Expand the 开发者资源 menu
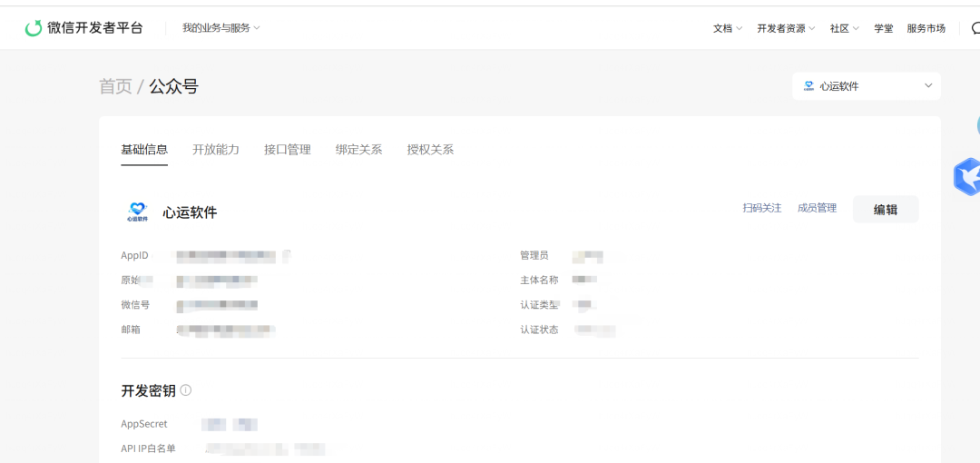980x463 pixels. click(786, 28)
